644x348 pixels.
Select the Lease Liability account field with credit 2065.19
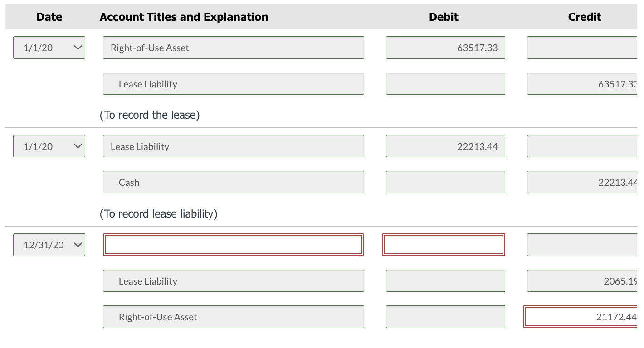coord(234,281)
